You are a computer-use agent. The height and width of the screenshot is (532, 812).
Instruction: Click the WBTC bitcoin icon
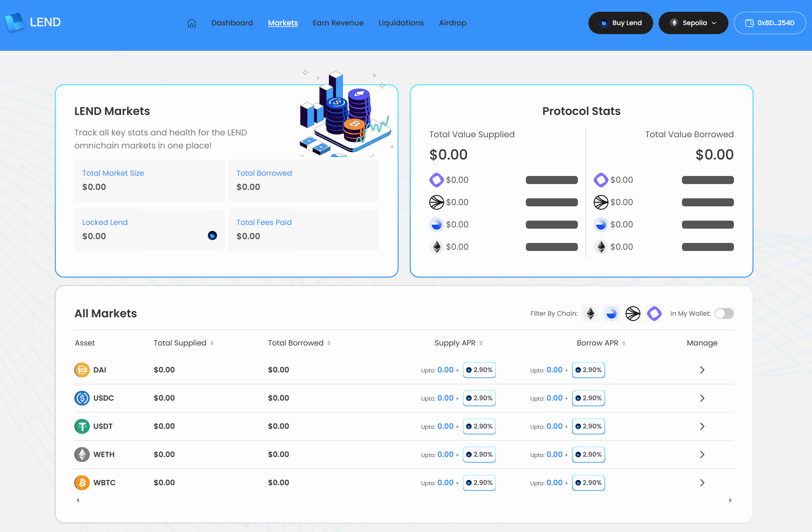tap(82, 482)
